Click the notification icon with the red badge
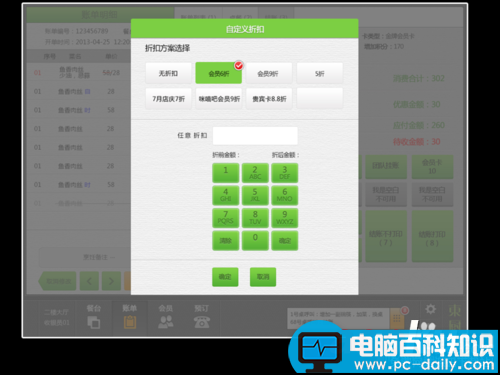This screenshot has height=375, width=500. point(397,317)
